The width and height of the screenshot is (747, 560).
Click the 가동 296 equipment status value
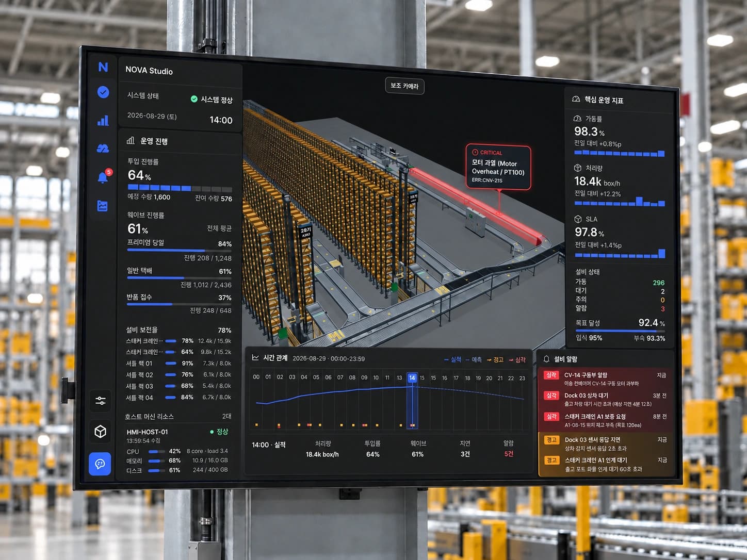(x=658, y=283)
